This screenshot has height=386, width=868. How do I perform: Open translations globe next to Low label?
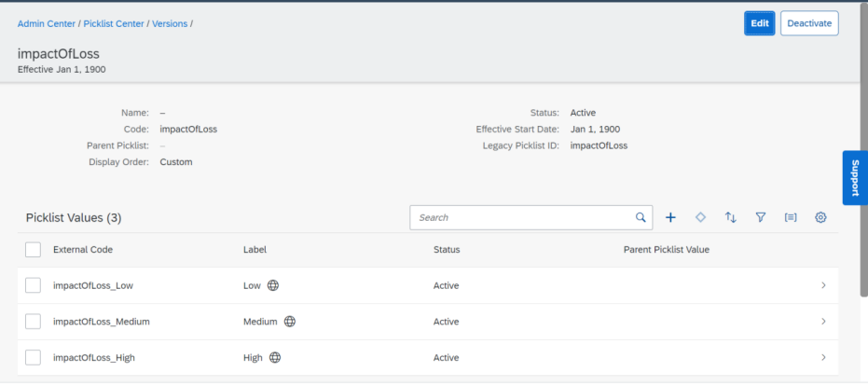click(273, 285)
